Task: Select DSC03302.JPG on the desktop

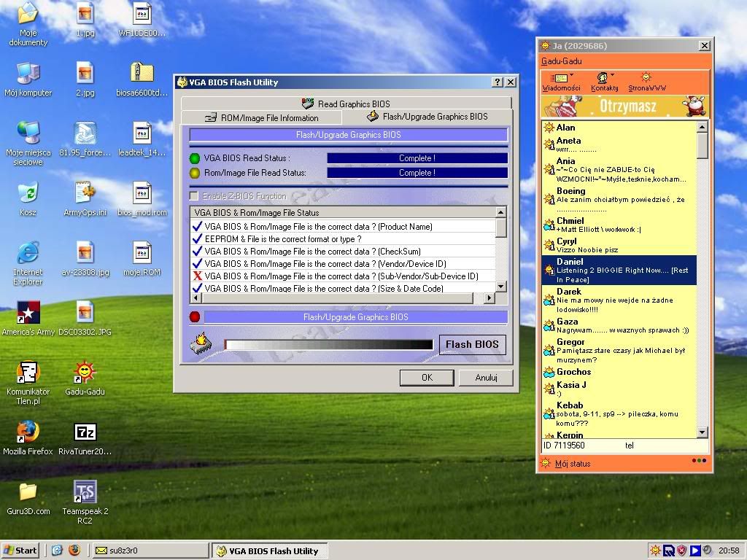Action: (85, 318)
